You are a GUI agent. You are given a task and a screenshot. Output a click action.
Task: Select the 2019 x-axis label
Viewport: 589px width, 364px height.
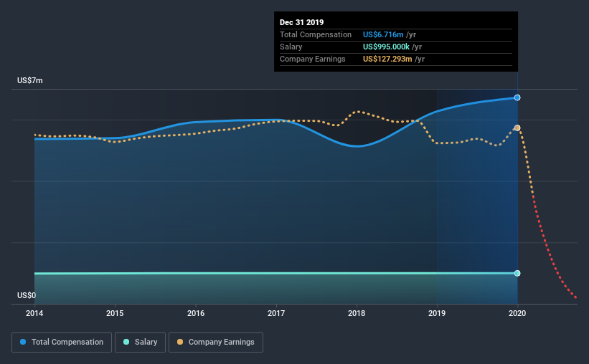click(438, 314)
